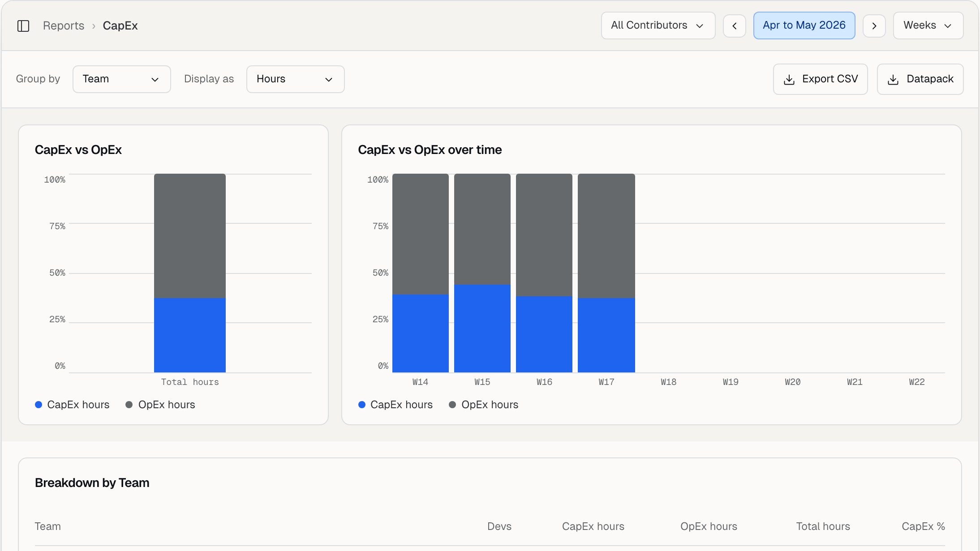Click the Total hours axis label
The width and height of the screenshot is (980, 551).
[x=190, y=382]
